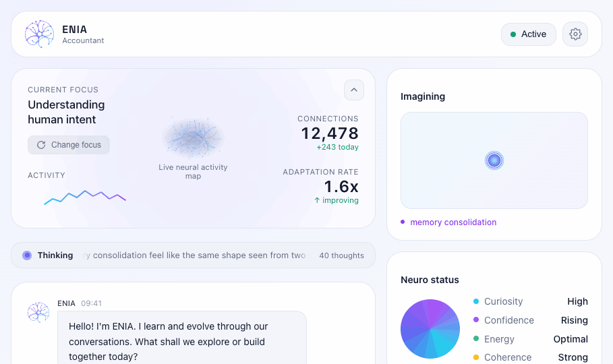Click the Understanding human intent heading
The height and width of the screenshot is (364, 613).
(66, 112)
